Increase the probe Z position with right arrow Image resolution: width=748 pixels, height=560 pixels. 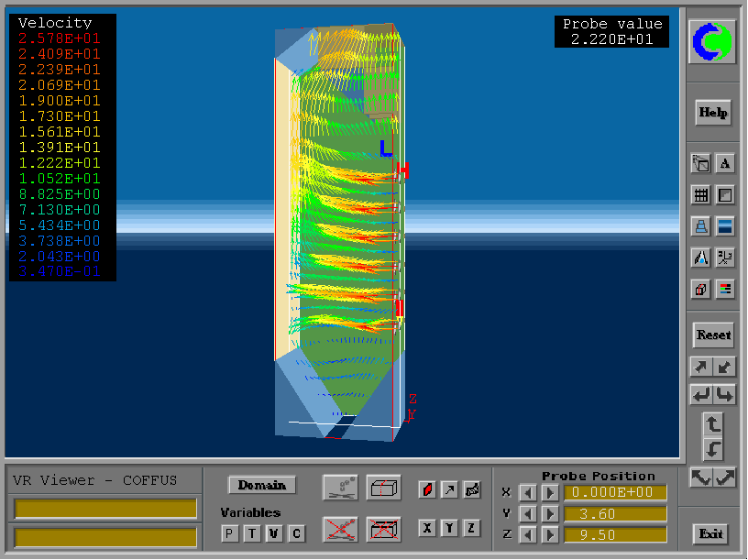coord(549,535)
